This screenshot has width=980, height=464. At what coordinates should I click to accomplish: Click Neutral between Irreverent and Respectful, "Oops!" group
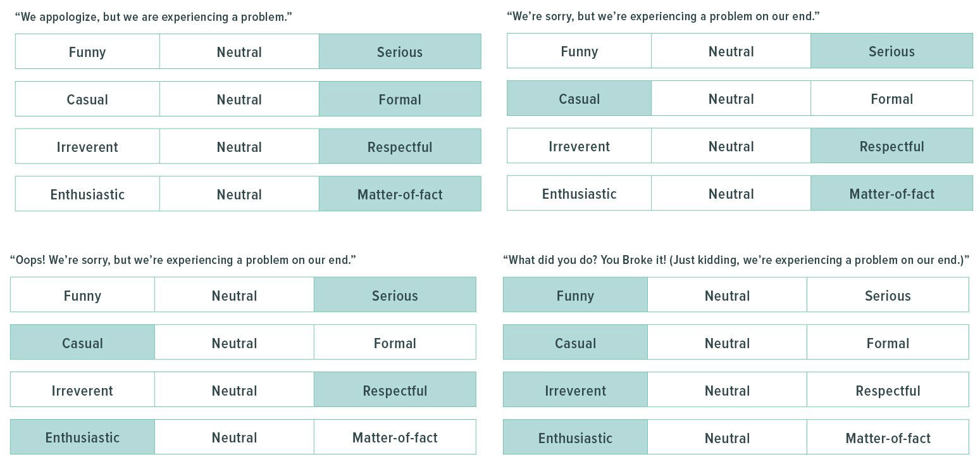tap(234, 391)
